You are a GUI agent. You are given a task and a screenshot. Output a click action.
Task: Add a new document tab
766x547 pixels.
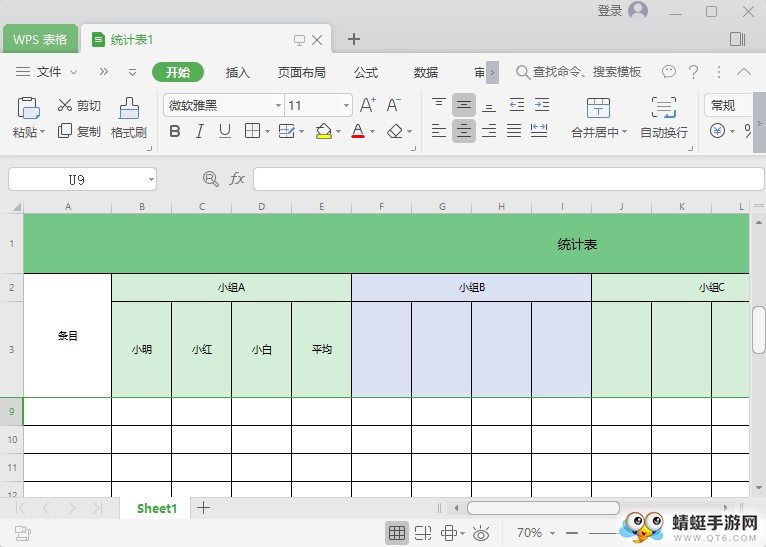click(x=354, y=39)
